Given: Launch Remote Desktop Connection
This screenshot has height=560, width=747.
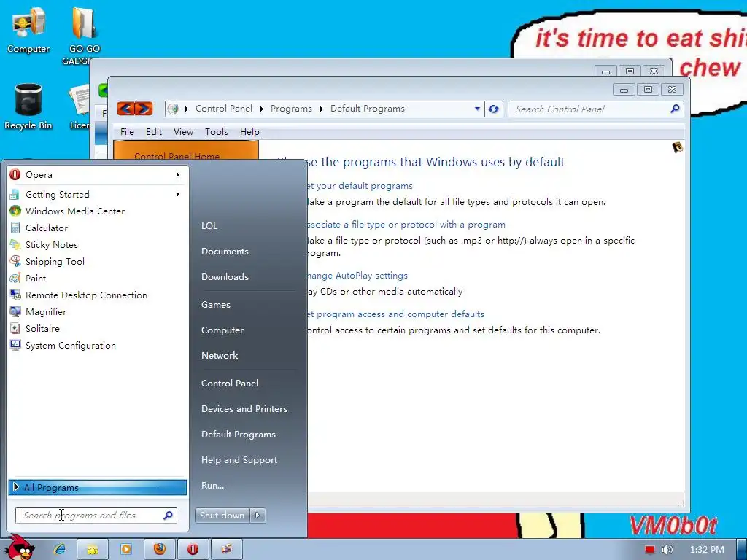Looking at the screenshot, I should pyautogui.click(x=98, y=295).
